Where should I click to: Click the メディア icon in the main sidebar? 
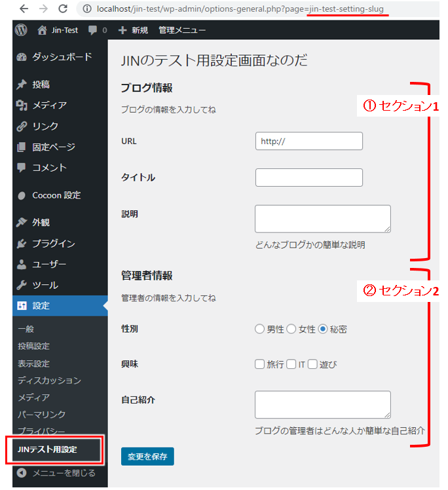point(22,105)
